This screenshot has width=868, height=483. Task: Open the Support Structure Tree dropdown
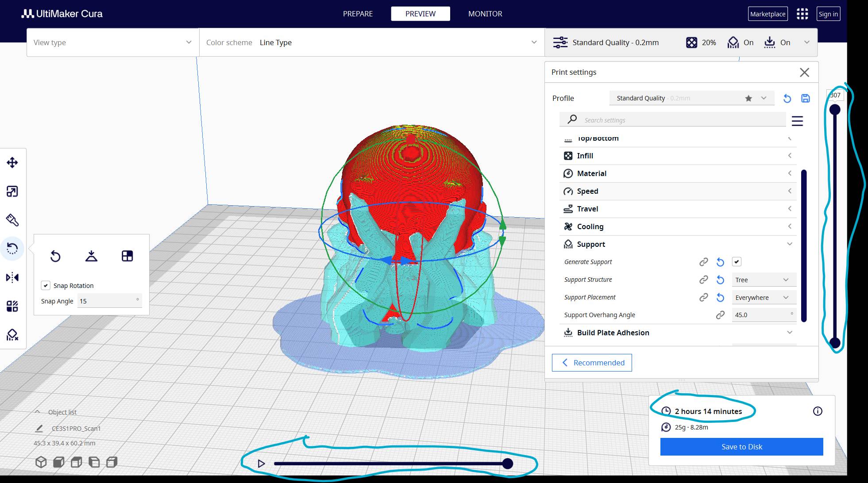pyautogui.click(x=763, y=280)
